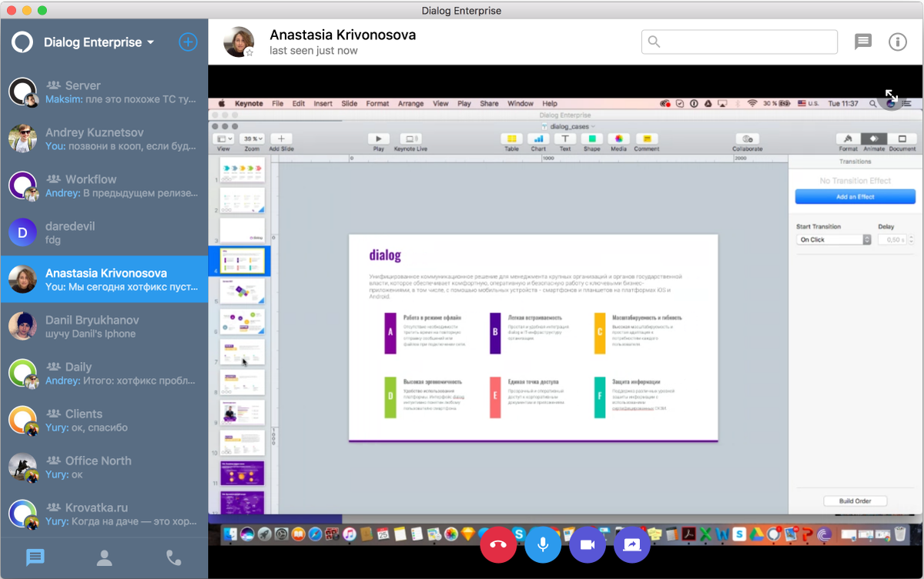
Task: Click the Collaborate icon in Keynote toolbar
Action: click(x=747, y=139)
